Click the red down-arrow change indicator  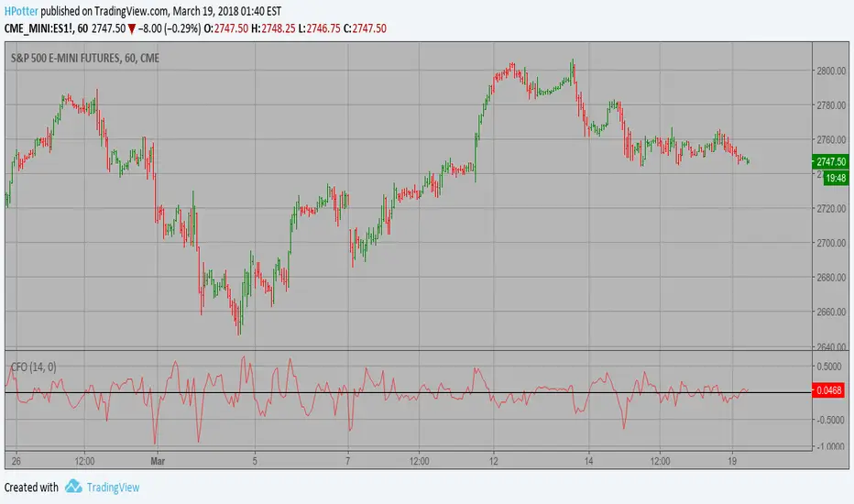(x=132, y=29)
